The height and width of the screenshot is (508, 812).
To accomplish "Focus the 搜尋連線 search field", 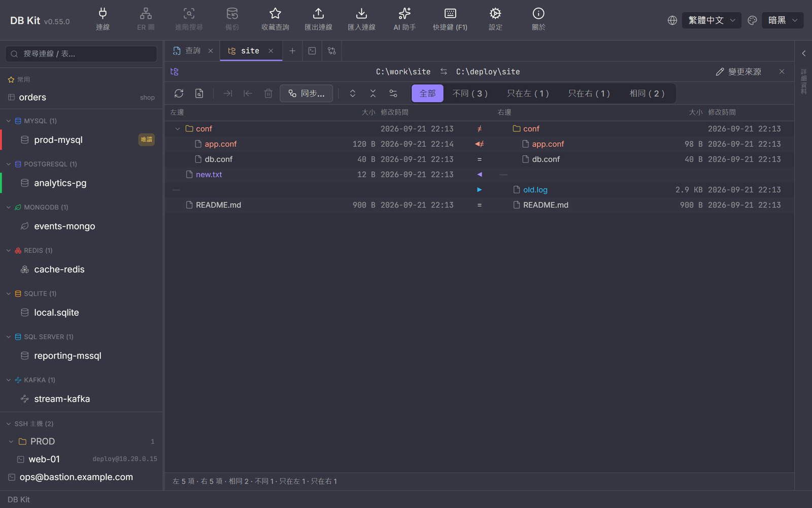I will tap(81, 54).
